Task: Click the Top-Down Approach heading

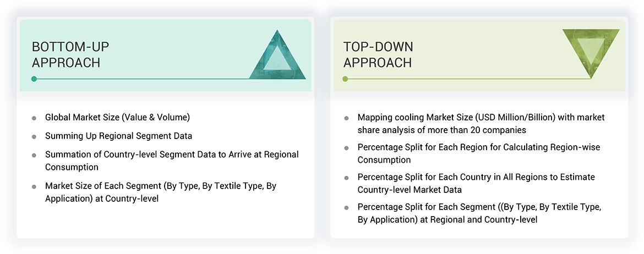Action: point(378,54)
